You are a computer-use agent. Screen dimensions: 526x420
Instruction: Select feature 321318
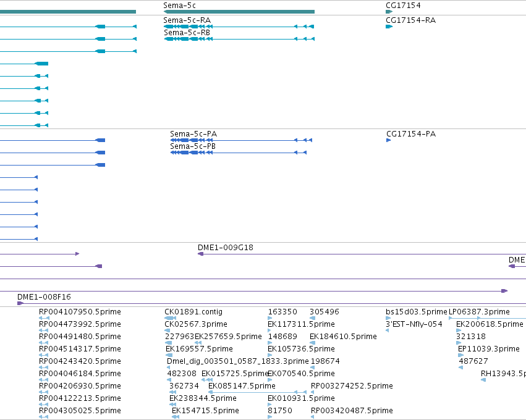coord(471,337)
